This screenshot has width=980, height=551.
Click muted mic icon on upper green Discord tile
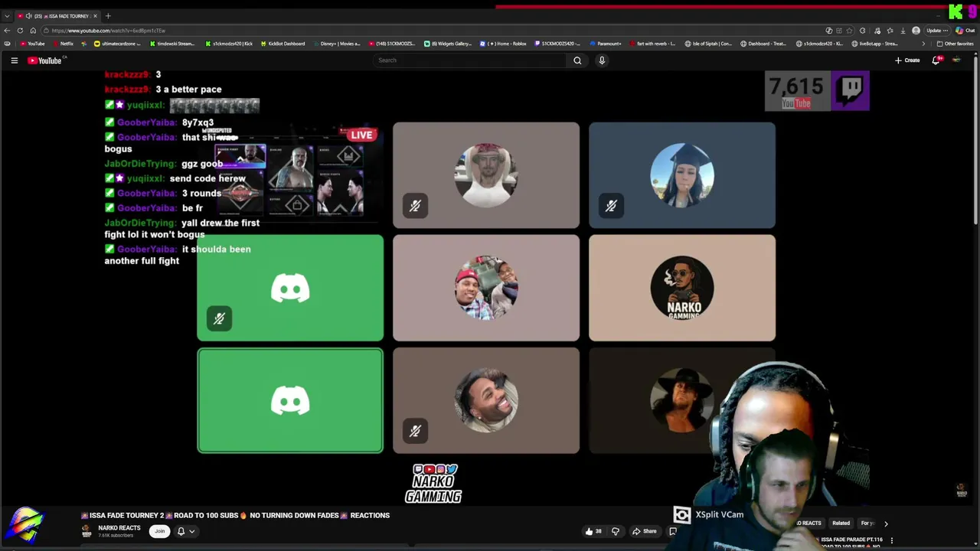pos(219,318)
